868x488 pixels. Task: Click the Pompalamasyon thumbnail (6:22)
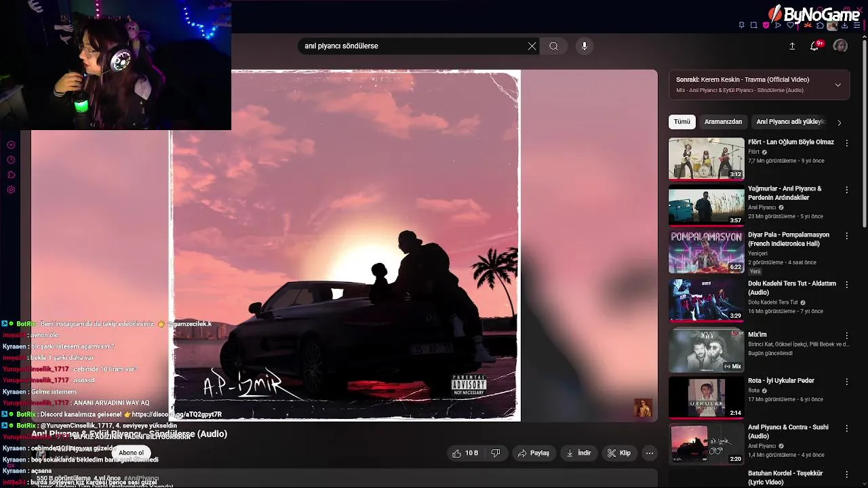(x=706, y=251)
